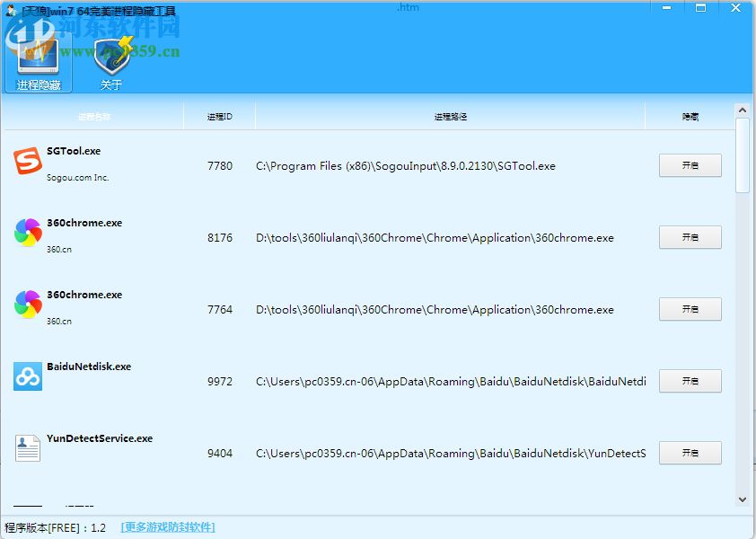Select the Sogou.com Inc. company text
The height and width of the screenshot is (539, 756).
pos(77,178)
